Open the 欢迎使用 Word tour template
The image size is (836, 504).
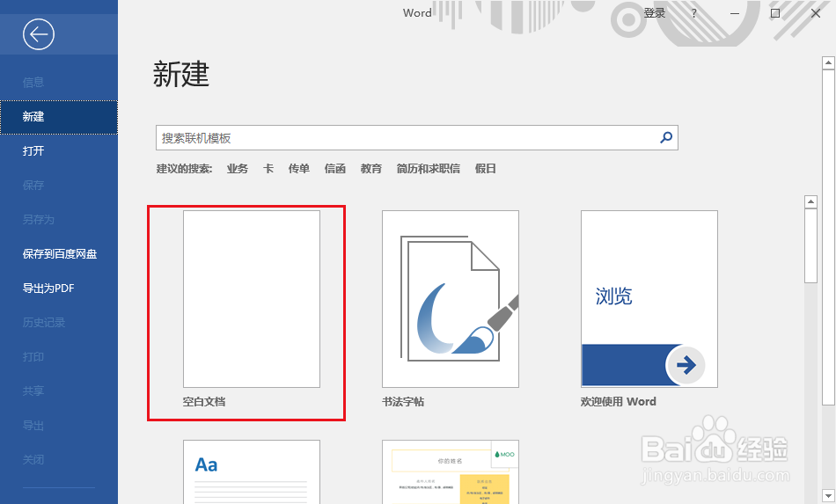click(649, 299)
